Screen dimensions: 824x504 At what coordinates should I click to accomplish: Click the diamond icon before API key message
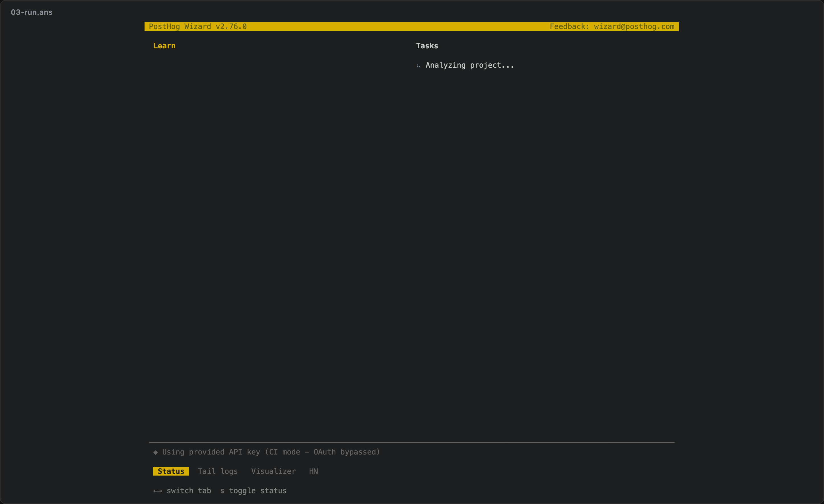coord(156,452)
